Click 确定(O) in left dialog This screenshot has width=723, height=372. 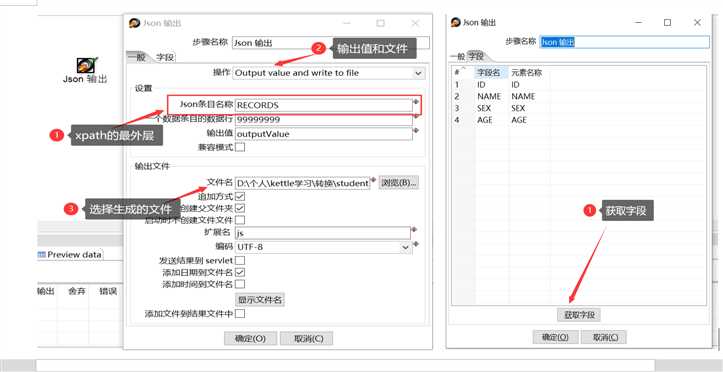(250, 338)
